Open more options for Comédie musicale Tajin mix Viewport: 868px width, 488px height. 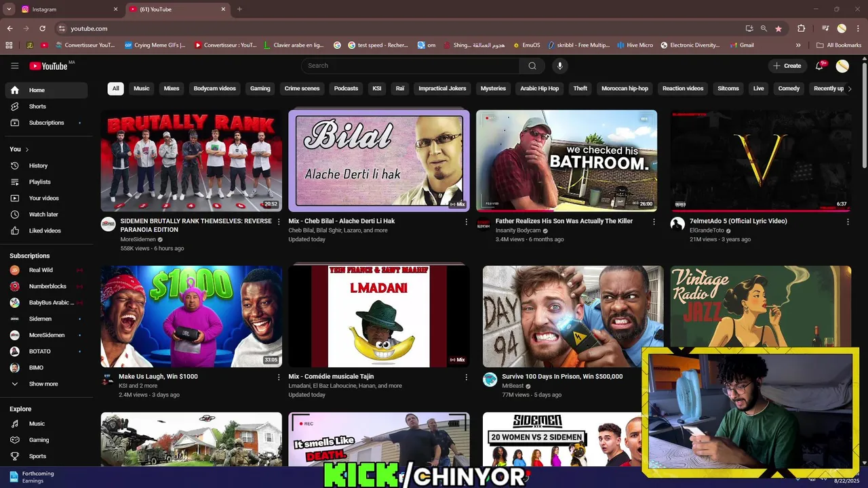pyautogui.click(x=466, y=377)
